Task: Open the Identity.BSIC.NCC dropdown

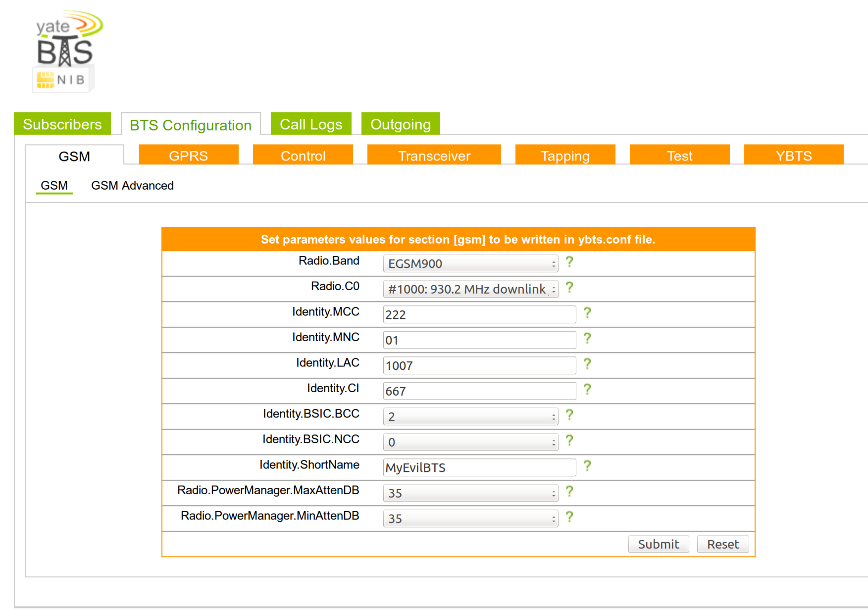Action: click(x=470, y=442)
